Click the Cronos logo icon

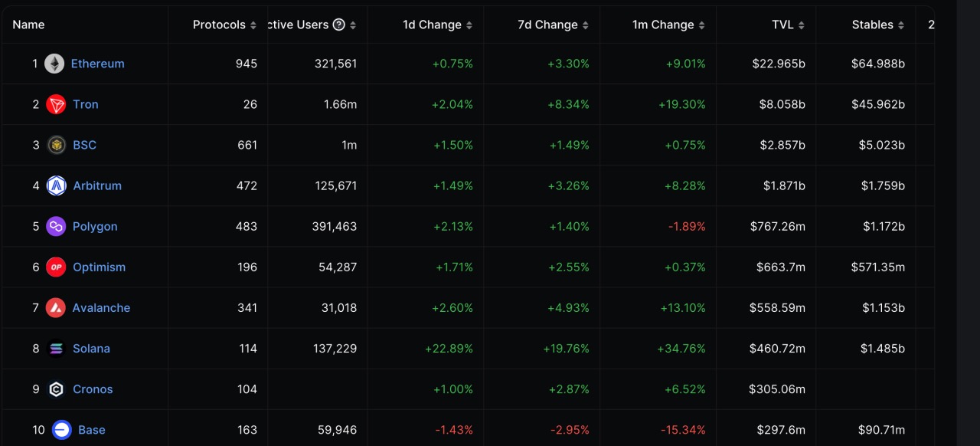pos(56,389)
